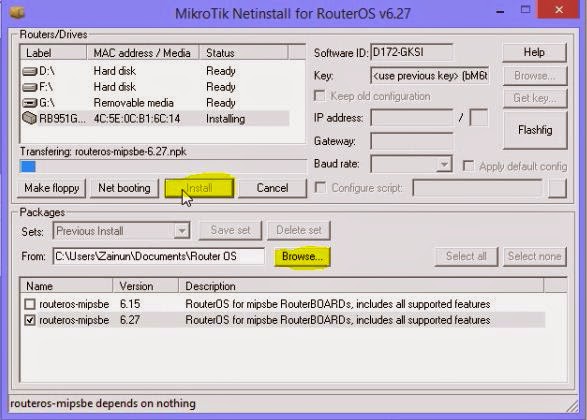Click status bar text depends on nothing
This screenshot has width=587, height=420.
tap(103, 404)
